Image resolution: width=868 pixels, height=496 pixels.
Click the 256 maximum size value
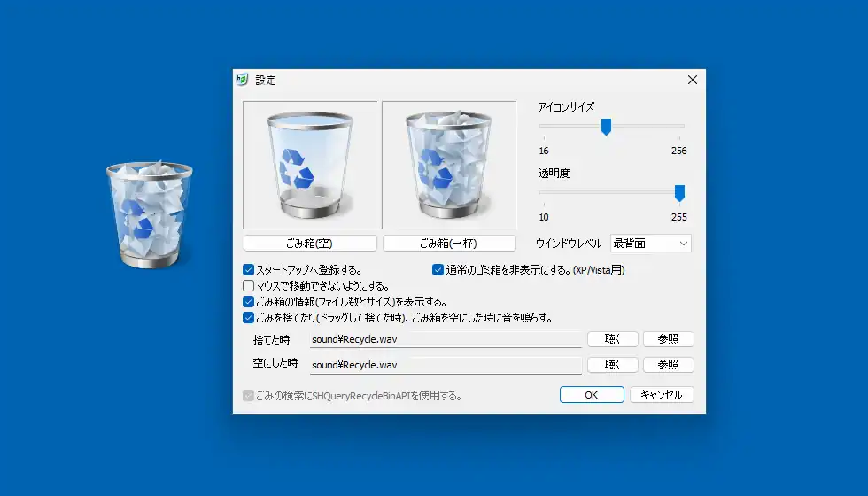point(678,151)
